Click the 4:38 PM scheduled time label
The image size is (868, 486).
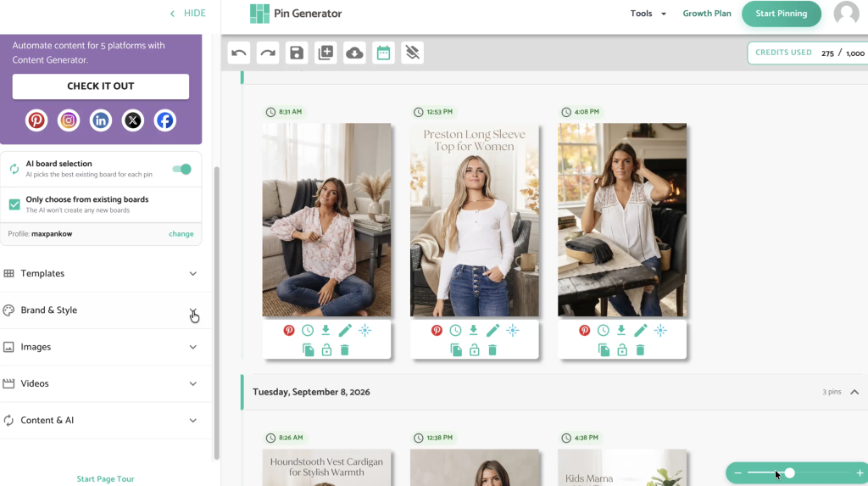[580, 438]
